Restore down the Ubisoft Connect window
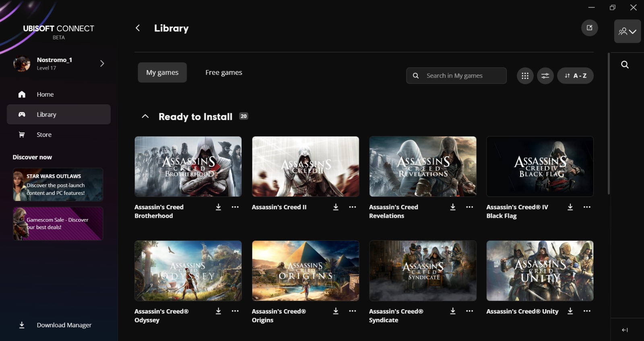Viewport: 644px width, 341px height. tap(613, 7)
